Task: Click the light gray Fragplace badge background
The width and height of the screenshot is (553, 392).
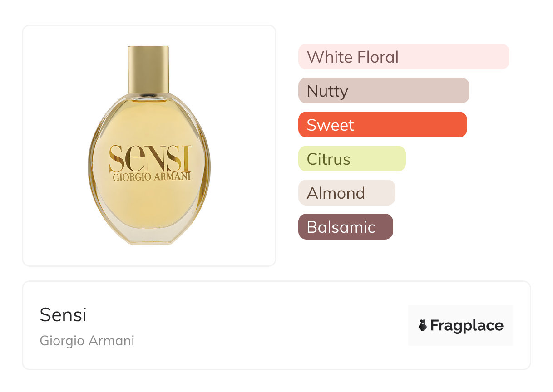Action: (460, 311)
